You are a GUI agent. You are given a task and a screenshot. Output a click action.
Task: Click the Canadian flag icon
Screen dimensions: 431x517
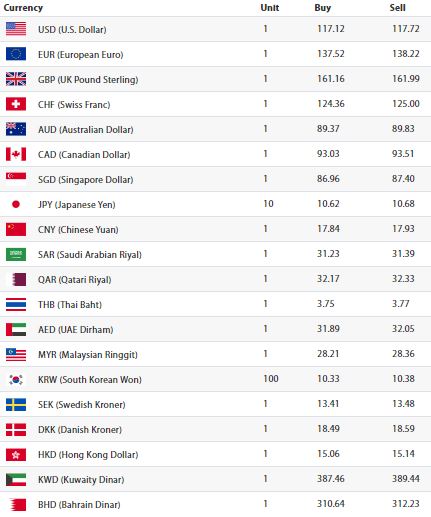click(16, 154)
